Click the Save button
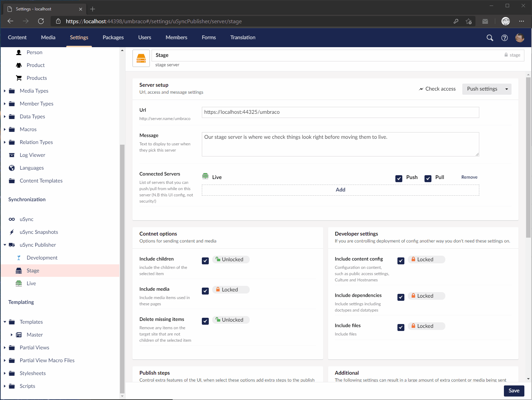Image resolution: width=532 pixels, height=400 pixels. coord(514,391)
